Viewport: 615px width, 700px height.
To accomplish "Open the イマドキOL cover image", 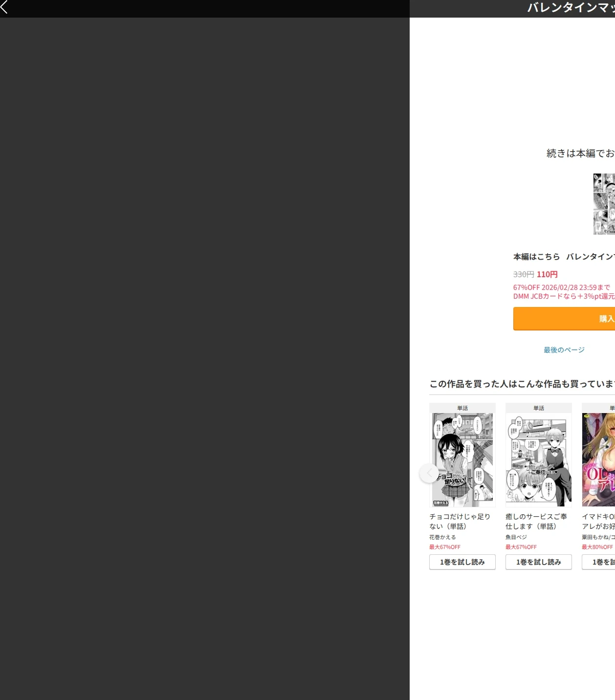I will click(598, 459).
